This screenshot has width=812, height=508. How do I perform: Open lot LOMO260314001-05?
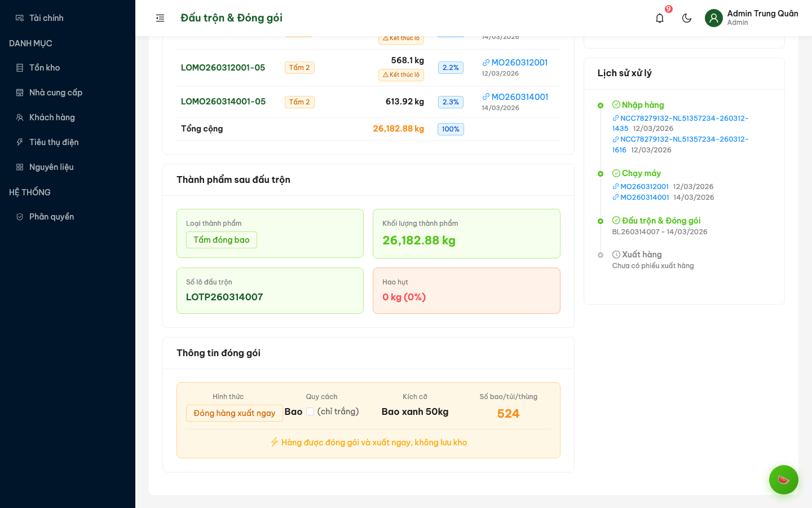pos(223,102)
